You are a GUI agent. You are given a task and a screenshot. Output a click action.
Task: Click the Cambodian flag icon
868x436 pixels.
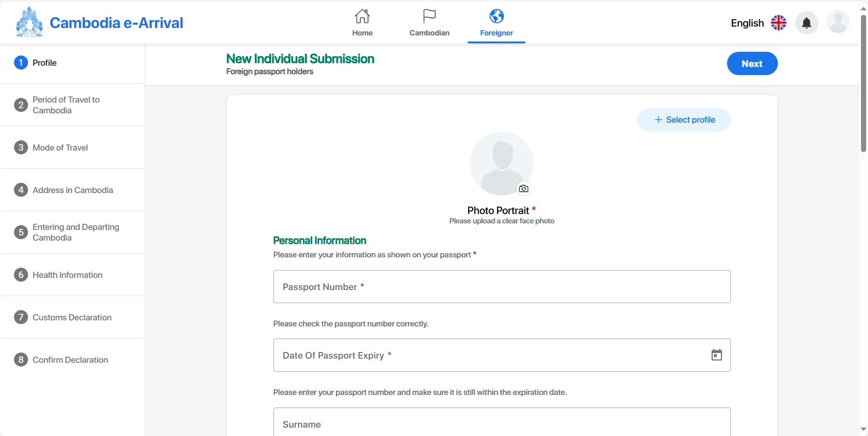pos(429,16)
